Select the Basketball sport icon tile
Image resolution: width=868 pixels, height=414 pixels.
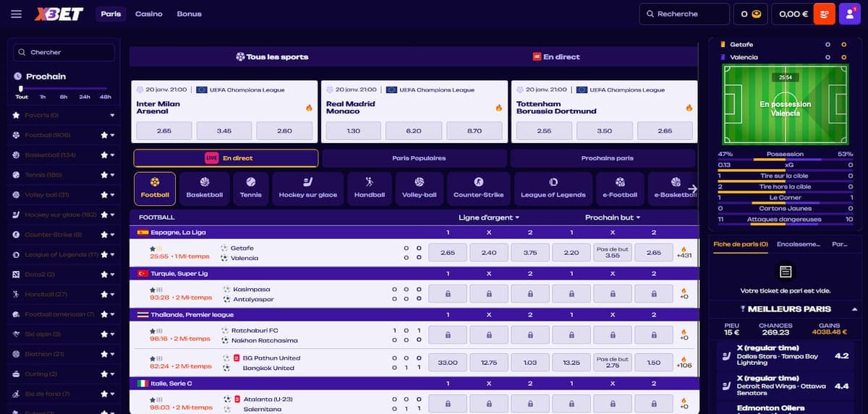pyautogui.click(x=205, y=188)
